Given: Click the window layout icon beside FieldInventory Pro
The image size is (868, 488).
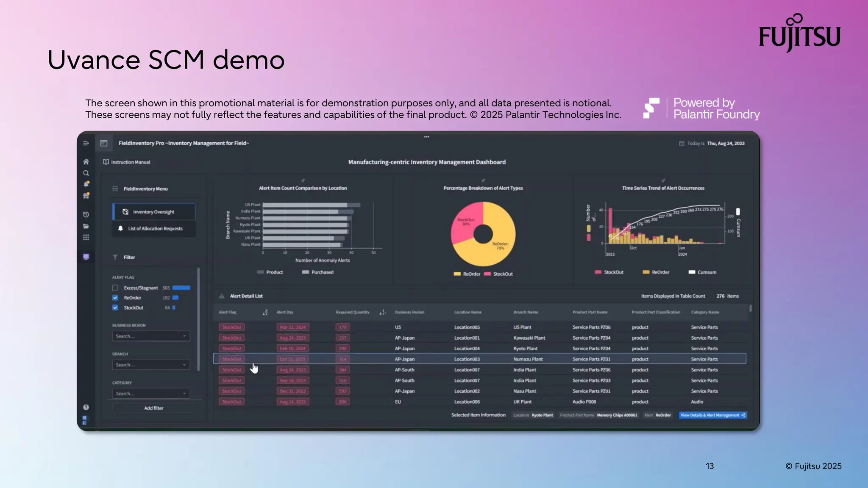Looking at the screenshot, I should click(104, 143).
